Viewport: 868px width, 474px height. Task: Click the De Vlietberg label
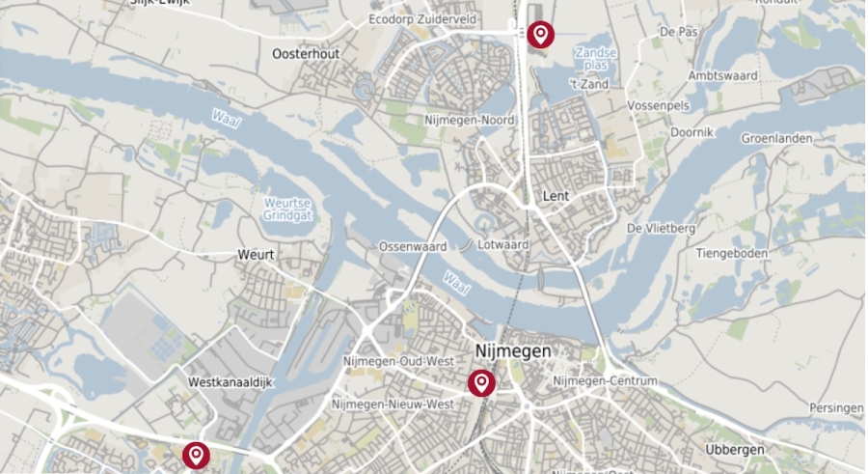[661, 228]
